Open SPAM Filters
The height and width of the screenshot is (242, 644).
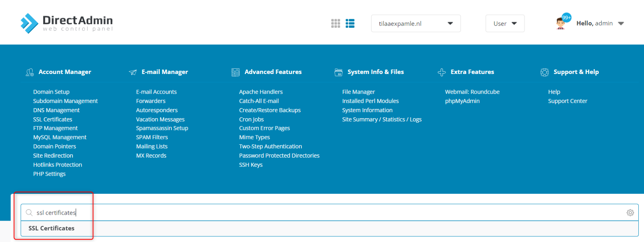152,137
